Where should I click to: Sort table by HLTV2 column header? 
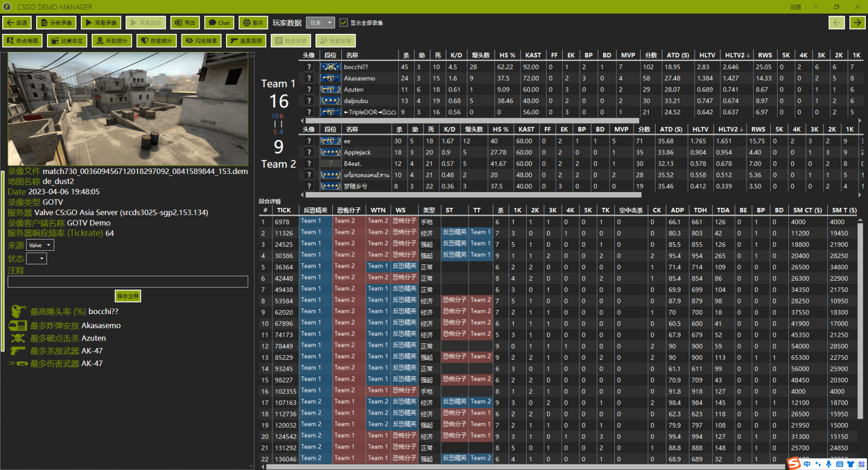click(737, 55)
